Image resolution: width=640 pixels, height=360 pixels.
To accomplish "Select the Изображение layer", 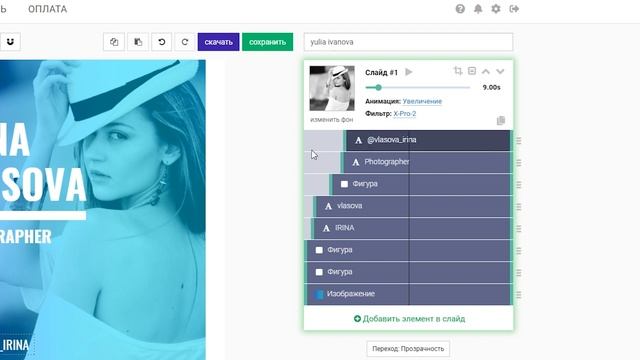I will pos(408,294).
